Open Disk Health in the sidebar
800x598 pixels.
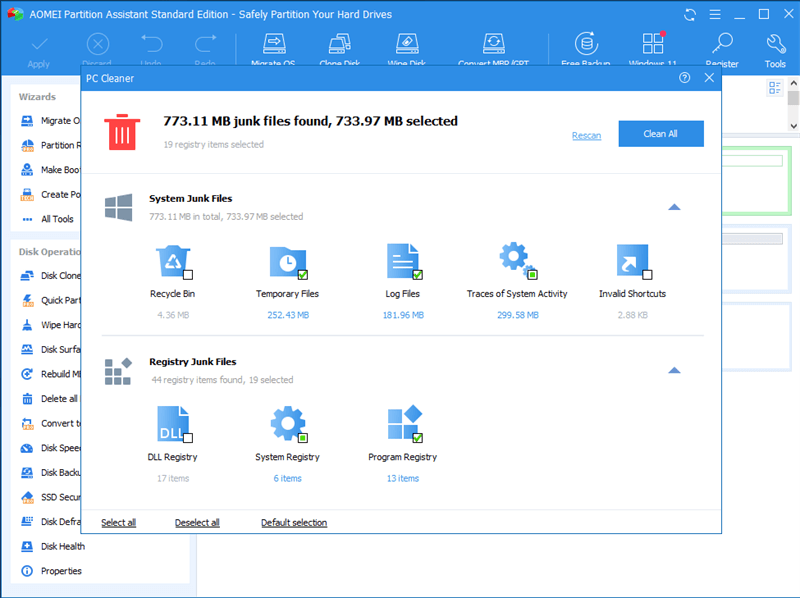[x=62, y=547]
